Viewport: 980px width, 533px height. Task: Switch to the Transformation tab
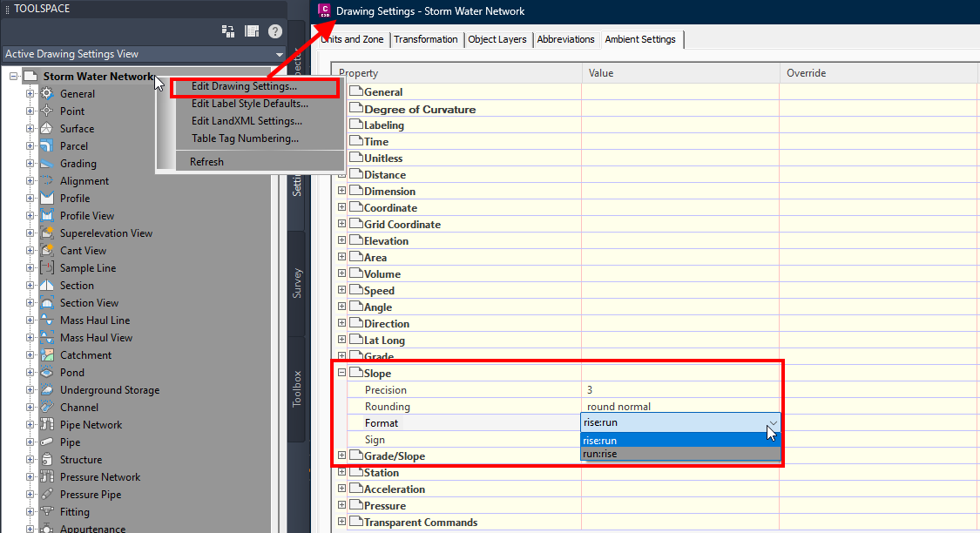426,39
